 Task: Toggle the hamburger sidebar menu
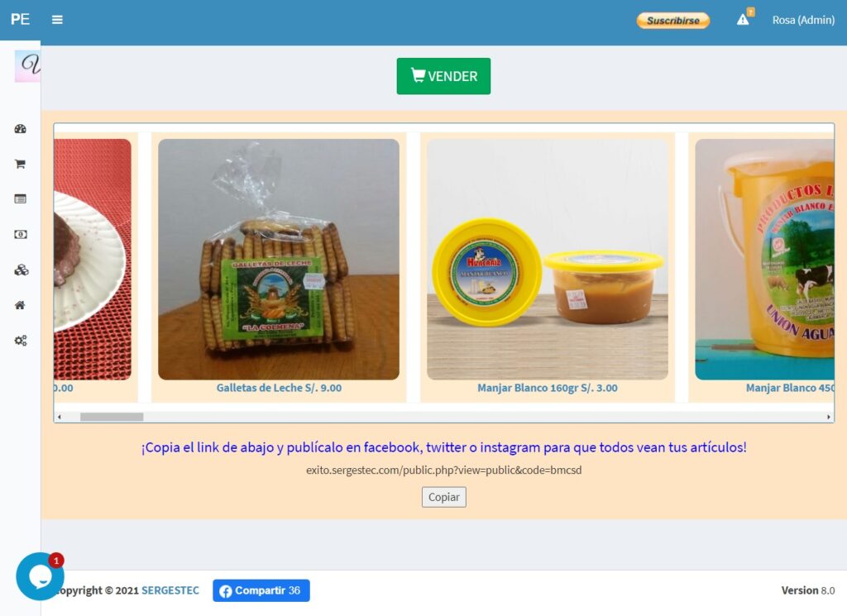pyautogui.click(x=57, y=20)
